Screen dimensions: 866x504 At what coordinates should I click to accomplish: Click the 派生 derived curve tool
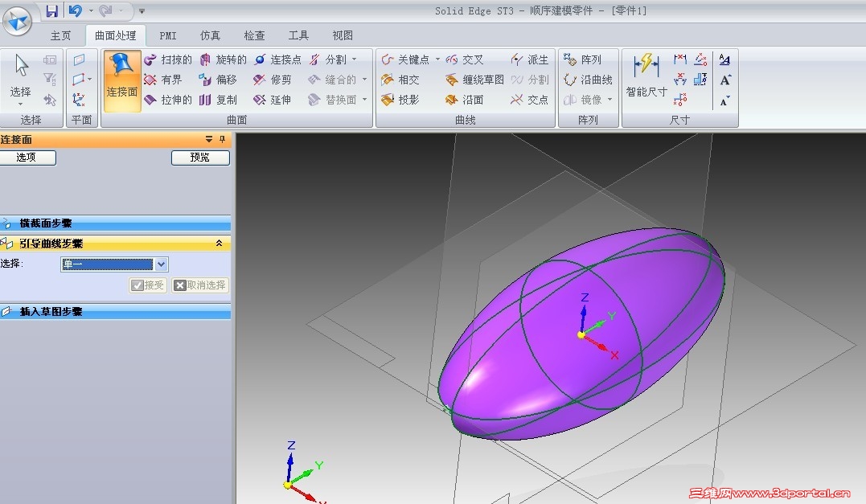tap(530, 59)
